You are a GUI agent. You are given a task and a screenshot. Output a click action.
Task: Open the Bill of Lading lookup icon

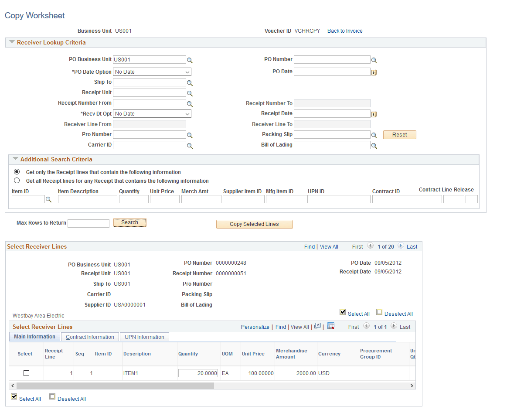click(x=374, y=146)
